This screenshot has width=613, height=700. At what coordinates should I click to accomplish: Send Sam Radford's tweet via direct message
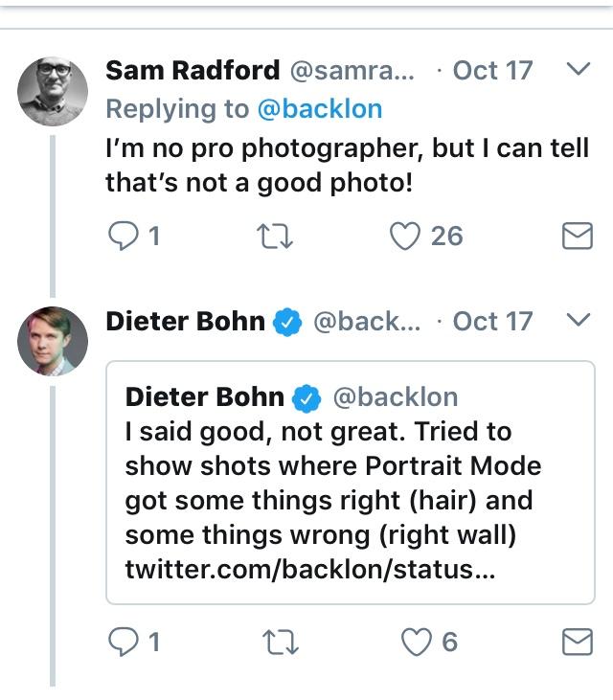[x=577, y=236]
